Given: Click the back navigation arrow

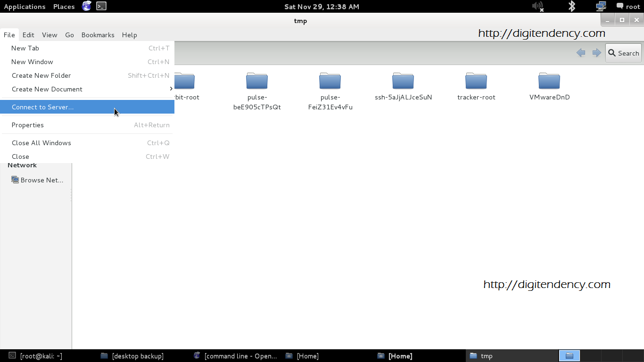Looking at the screenshot, I should pos(581,53).
